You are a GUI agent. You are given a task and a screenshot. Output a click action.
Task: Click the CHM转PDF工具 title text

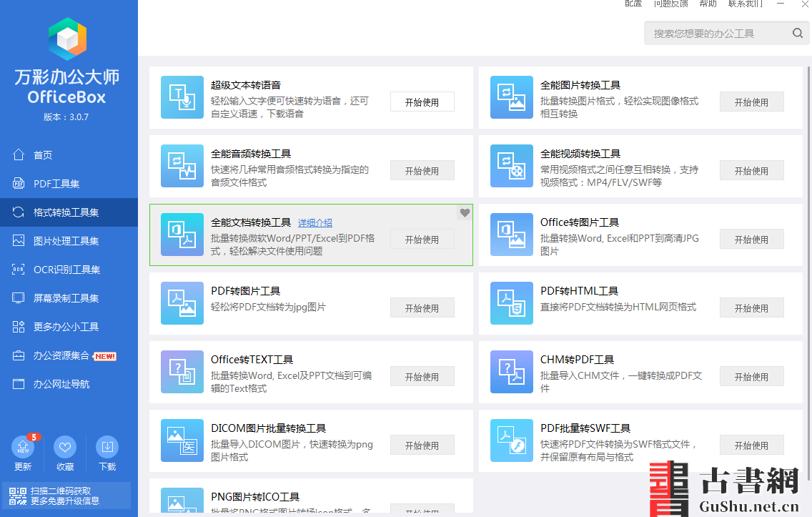(577, 360)
